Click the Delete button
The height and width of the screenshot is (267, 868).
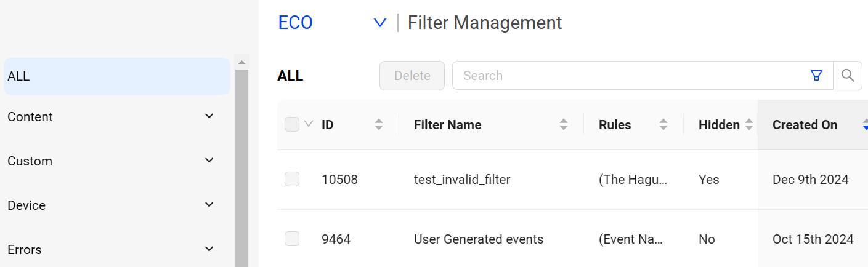pos(412,76)
